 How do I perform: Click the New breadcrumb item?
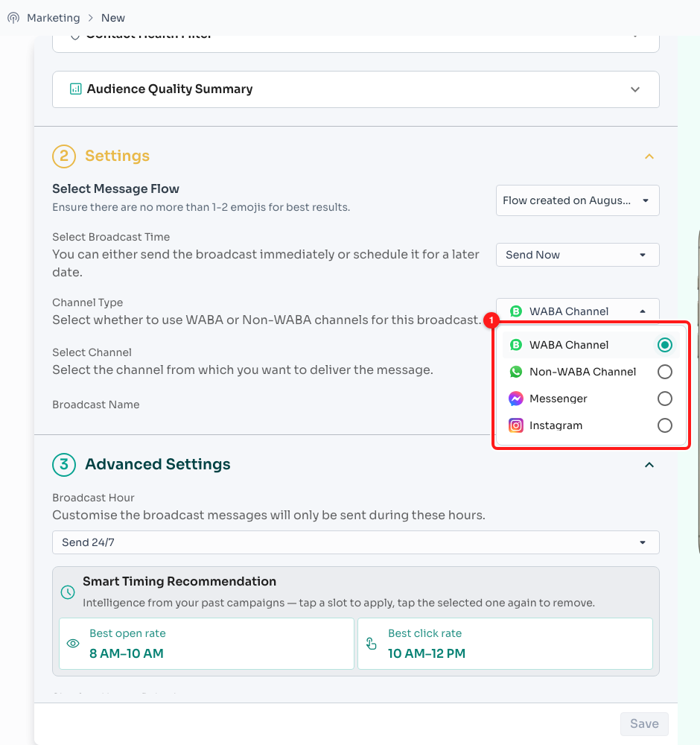pos(113,18)
